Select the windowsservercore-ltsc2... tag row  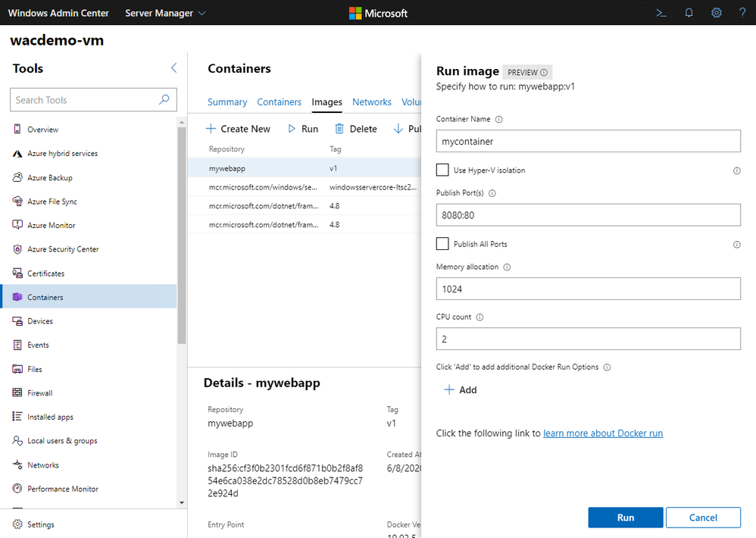pyautogui.click(x=305, y=187)
